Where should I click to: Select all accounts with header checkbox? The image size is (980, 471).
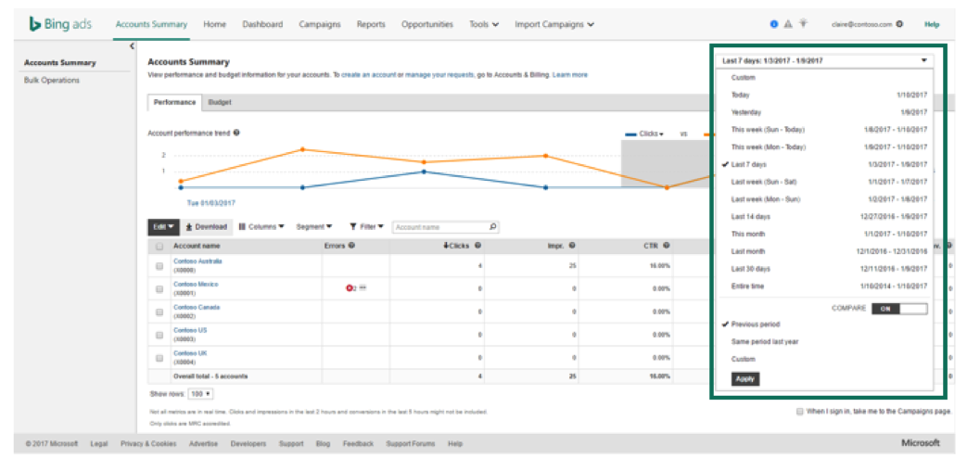coord(159,246)
